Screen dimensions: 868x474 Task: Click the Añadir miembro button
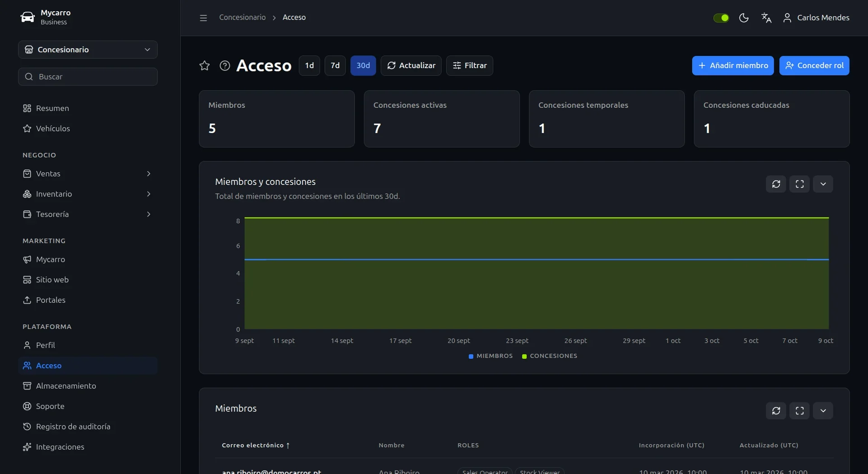click(x=733, y=66)
